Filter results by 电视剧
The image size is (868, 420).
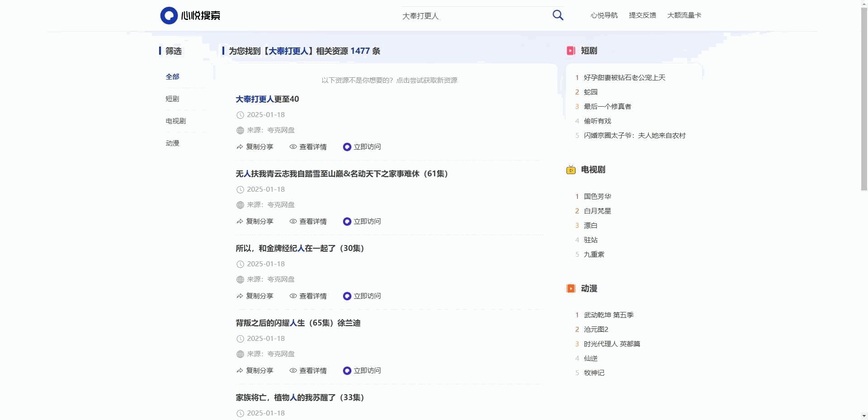(x=175, y=121)
